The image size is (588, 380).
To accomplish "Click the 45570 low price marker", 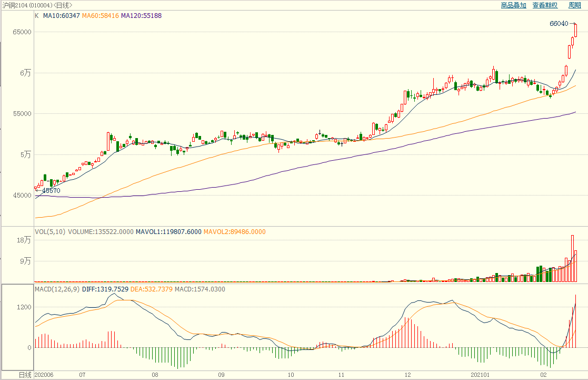I will coord(51,191).
